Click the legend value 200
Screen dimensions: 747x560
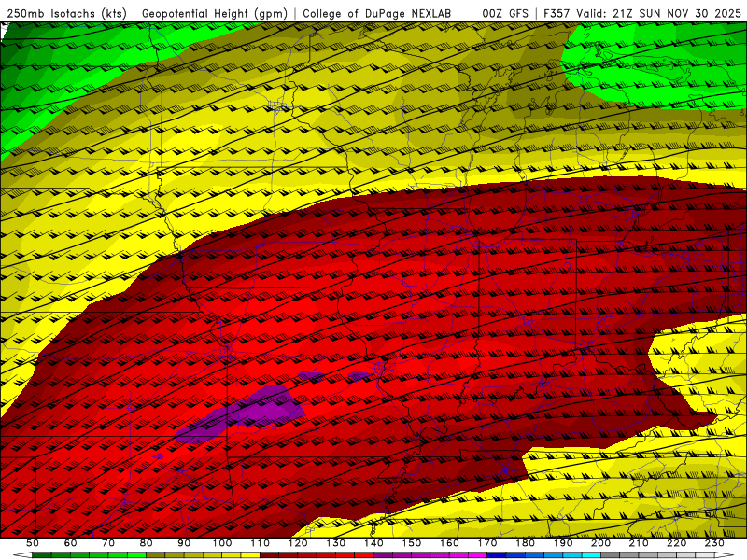[601, 543]
